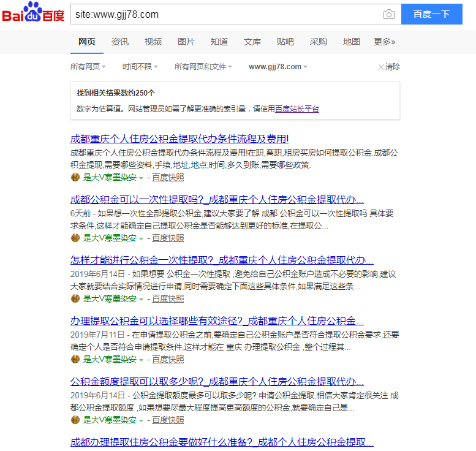Open the 百度站长平台 link
The height and width of the screenshot is (451, 476).
coord(297,109)
